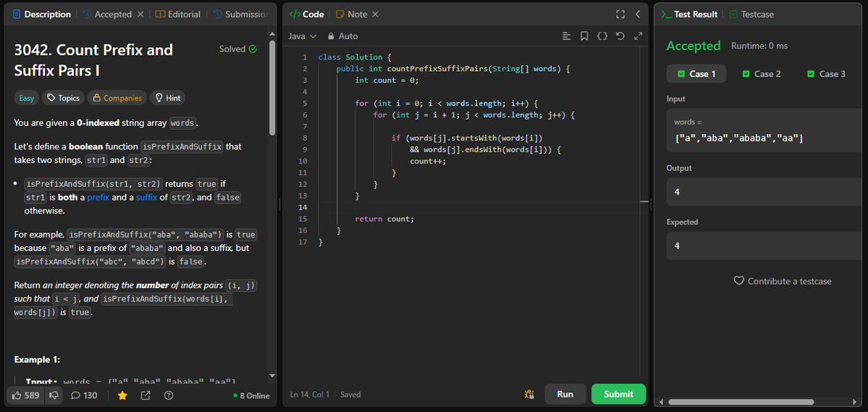Click the green Submit button
Image resolution: width=868 pixels, height=412 pixels.
618,395
